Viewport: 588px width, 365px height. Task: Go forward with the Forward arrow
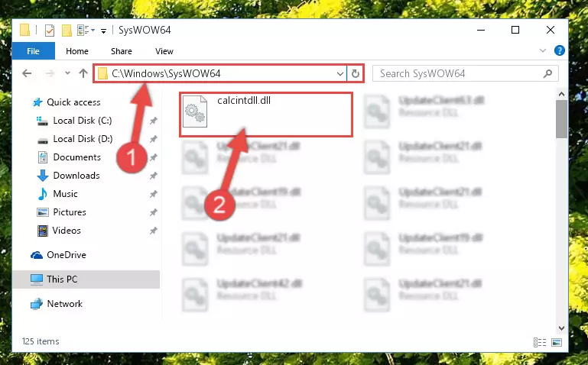[49, 73]
